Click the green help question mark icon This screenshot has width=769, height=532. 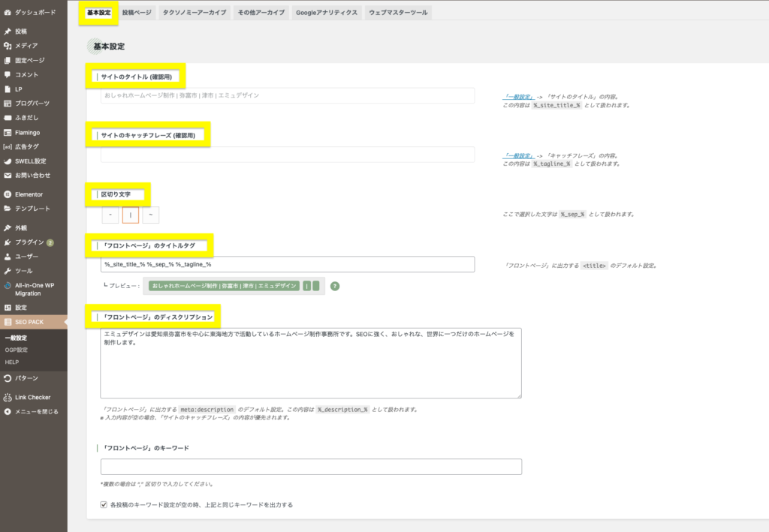335,286
